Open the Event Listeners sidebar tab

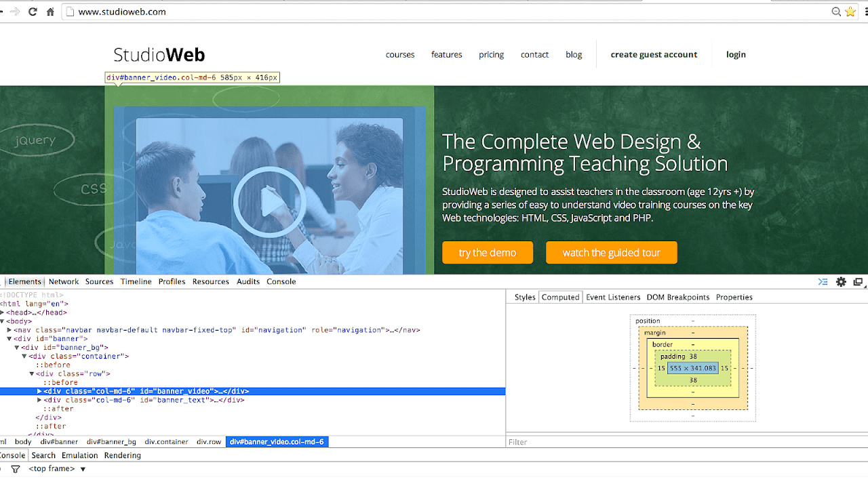613,298
